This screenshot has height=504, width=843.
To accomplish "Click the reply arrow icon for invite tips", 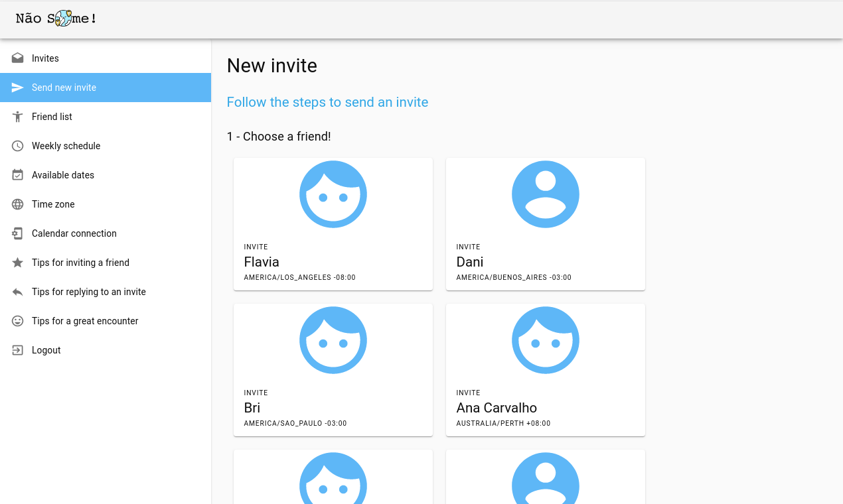I will click(x=18, y=292).
